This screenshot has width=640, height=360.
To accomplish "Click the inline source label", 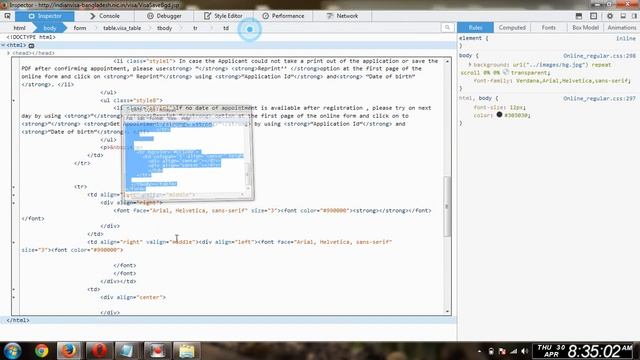I will (x=626, y=38).
